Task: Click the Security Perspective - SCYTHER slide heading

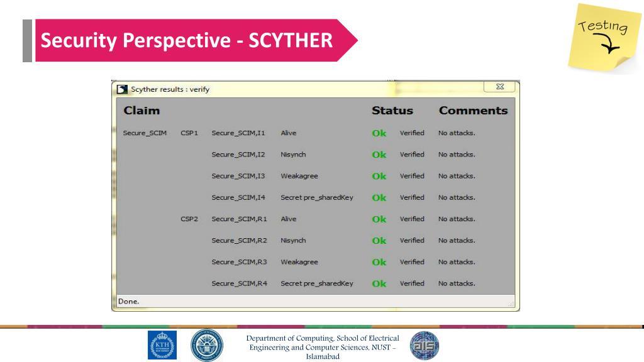Action: (186, 40)
